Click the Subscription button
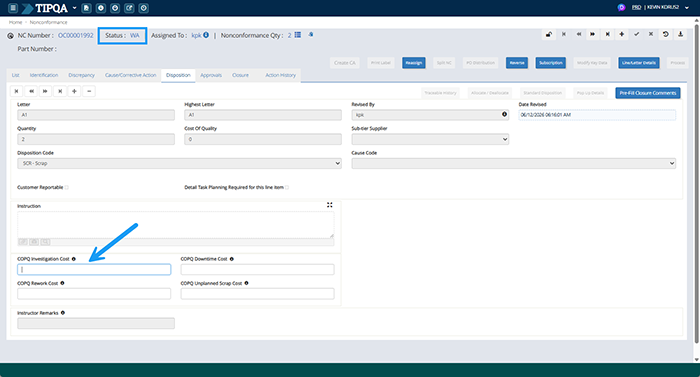The width and height of the screenshot is (700, 377). [550, 63]
